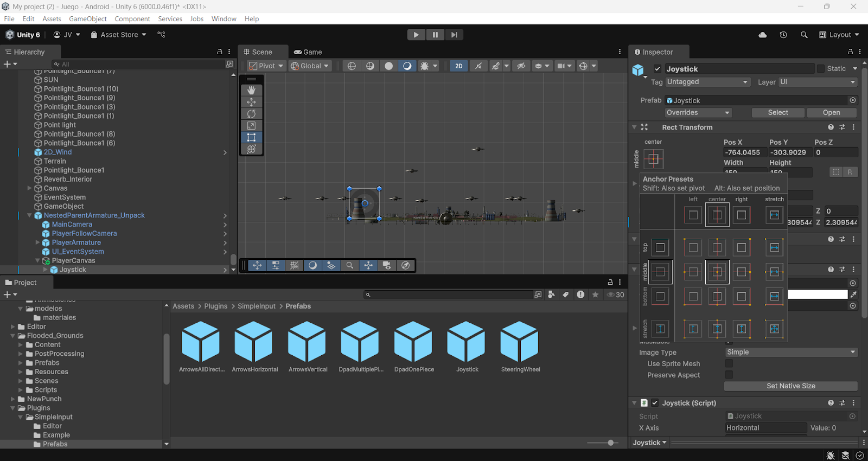Click the Play button

tap(416, 35)
